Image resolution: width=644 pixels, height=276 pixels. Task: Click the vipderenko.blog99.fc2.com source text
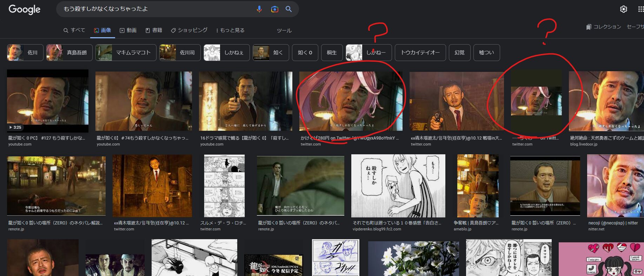click(x=377, y=229)
